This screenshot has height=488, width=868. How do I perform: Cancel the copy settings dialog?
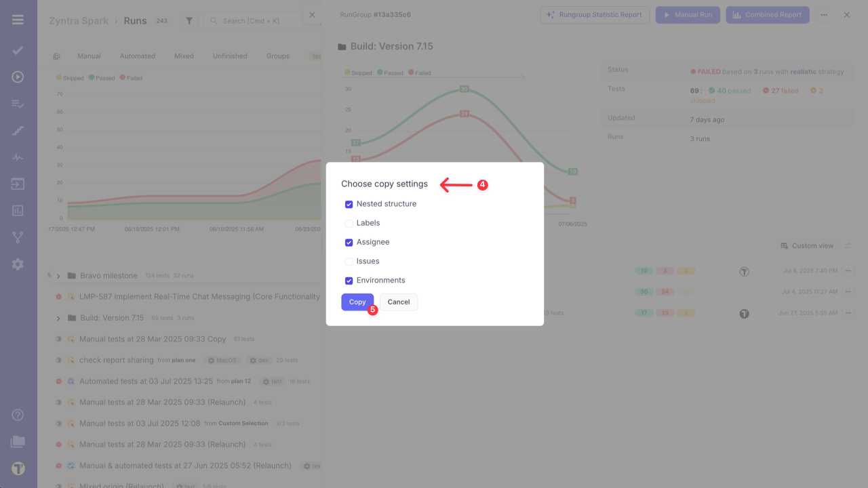(398, 302)
